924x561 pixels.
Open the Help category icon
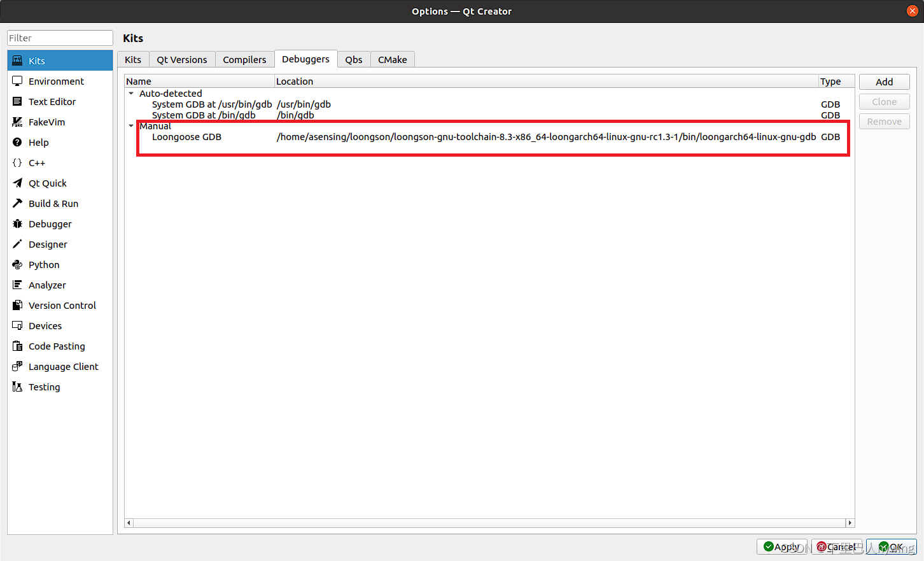17,142
